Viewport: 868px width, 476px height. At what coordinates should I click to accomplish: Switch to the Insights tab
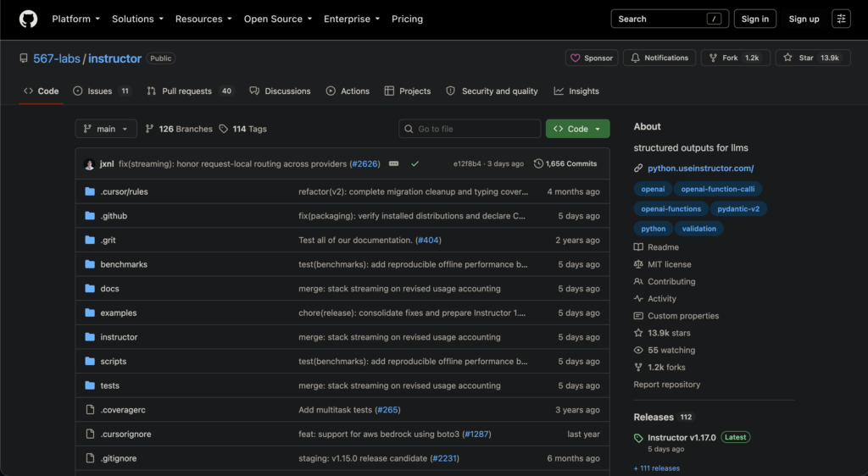(576, 91)
